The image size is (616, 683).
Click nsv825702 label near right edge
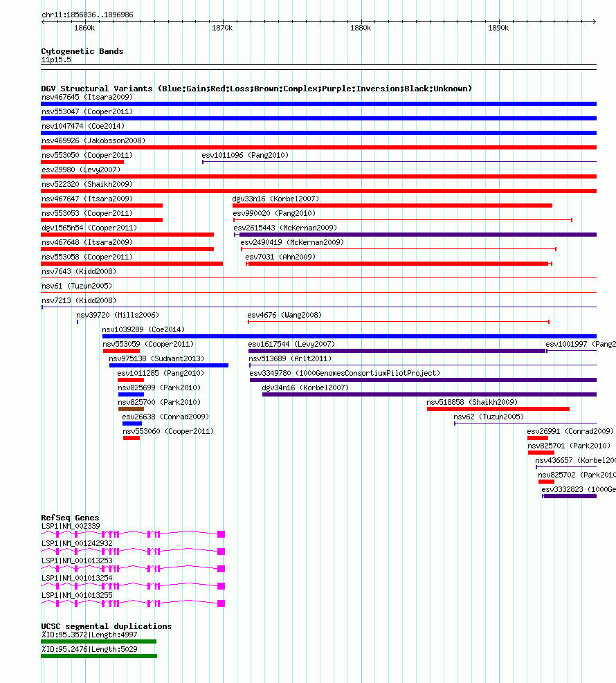coord(577,475)
